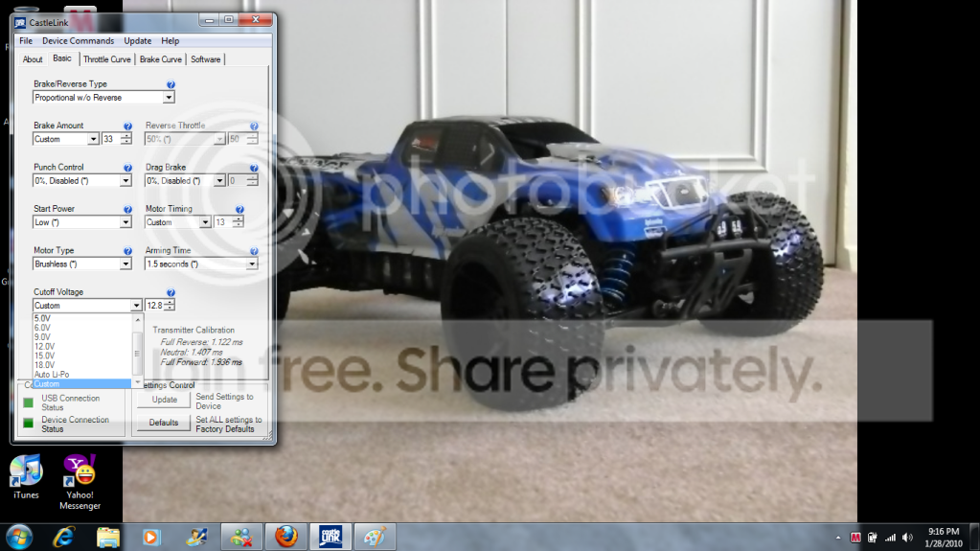Screen dimensions: 980x551
Task: Click the Defaults button
Action: point(164,423)
